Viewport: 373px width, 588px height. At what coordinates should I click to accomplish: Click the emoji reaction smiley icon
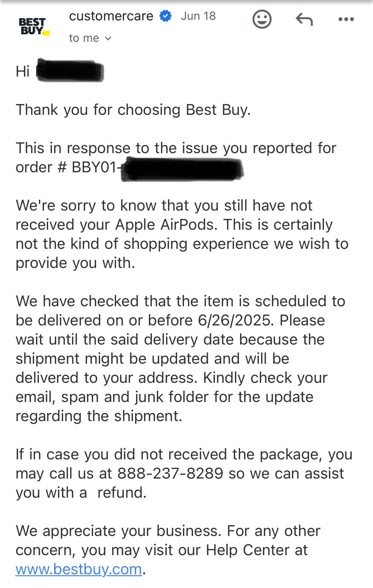pos(262,19)
